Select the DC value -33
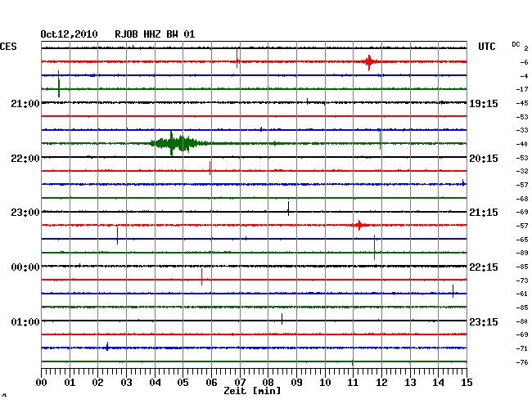 pyautogui.click(x=522, y=130)
